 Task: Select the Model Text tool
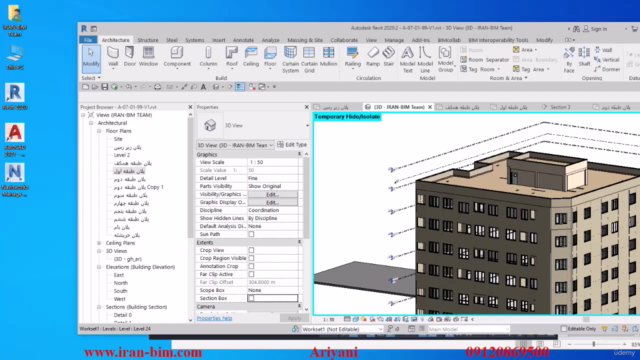pos(407,60)
